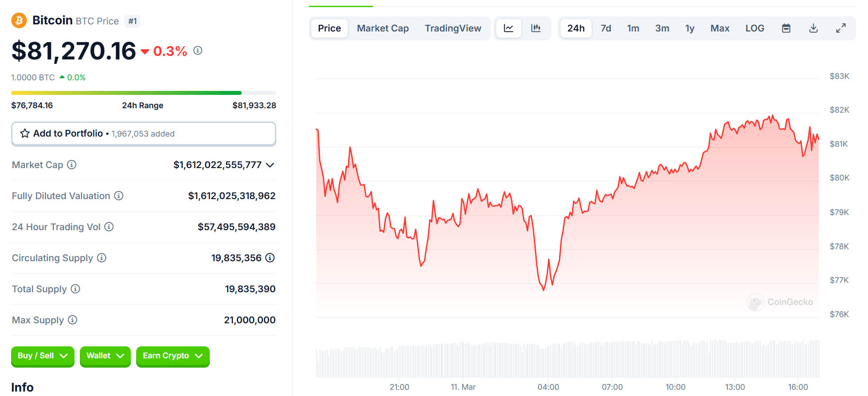This screenshot has width=868, height=396.
Task: Click the 24h Range progress bar
Action: click(x=144, y=93)
